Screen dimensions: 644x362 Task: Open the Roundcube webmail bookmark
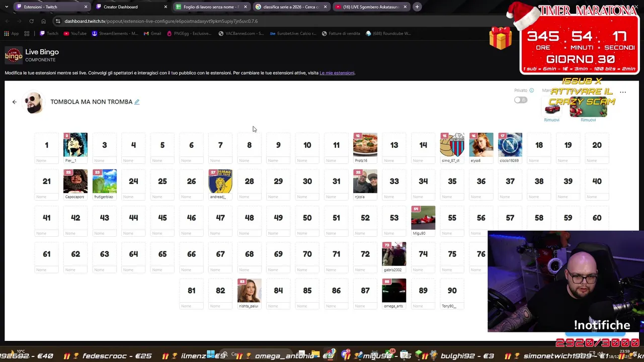pos(388,33)
